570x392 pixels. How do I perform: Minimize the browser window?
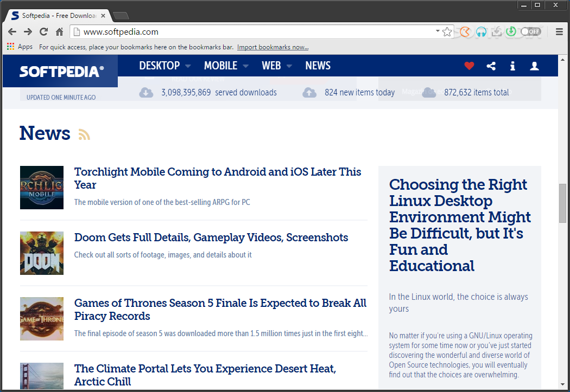[x=523, y=5]
